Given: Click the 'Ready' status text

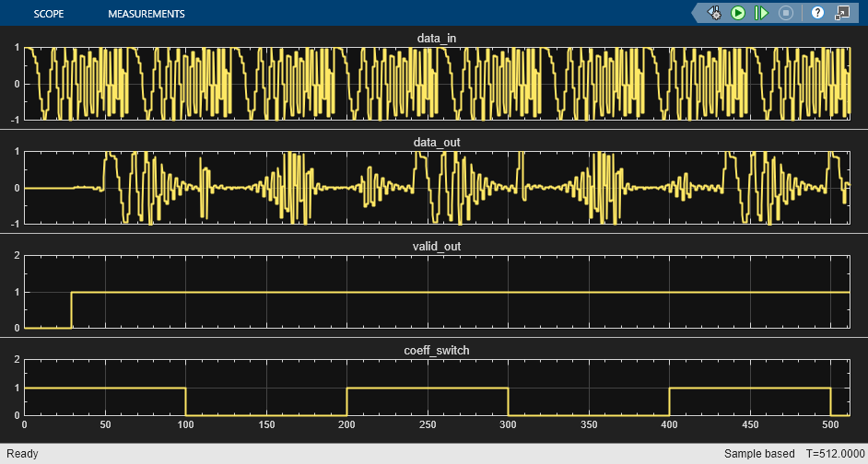Looking at the screenshot, I should click(x=22, y=454).
